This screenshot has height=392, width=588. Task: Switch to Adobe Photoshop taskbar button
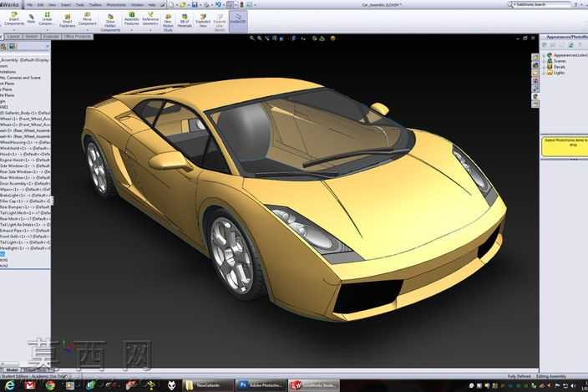tap(260, 385)
